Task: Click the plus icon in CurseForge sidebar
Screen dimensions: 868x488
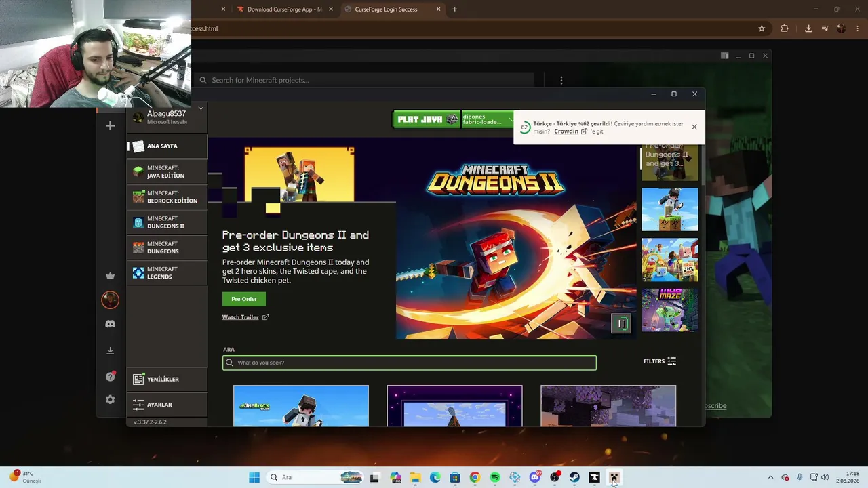Action: [x=111, y=125]
